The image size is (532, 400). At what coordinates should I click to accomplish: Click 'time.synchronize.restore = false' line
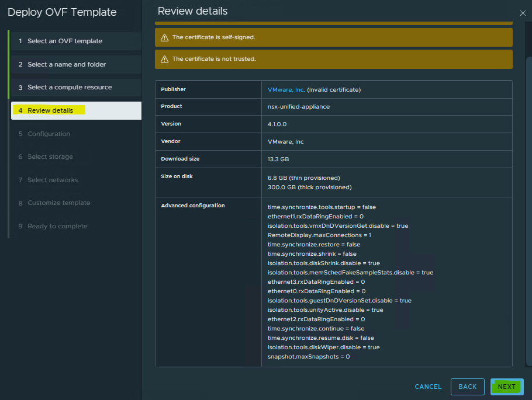pyautogui.click(x=314, y=245)
